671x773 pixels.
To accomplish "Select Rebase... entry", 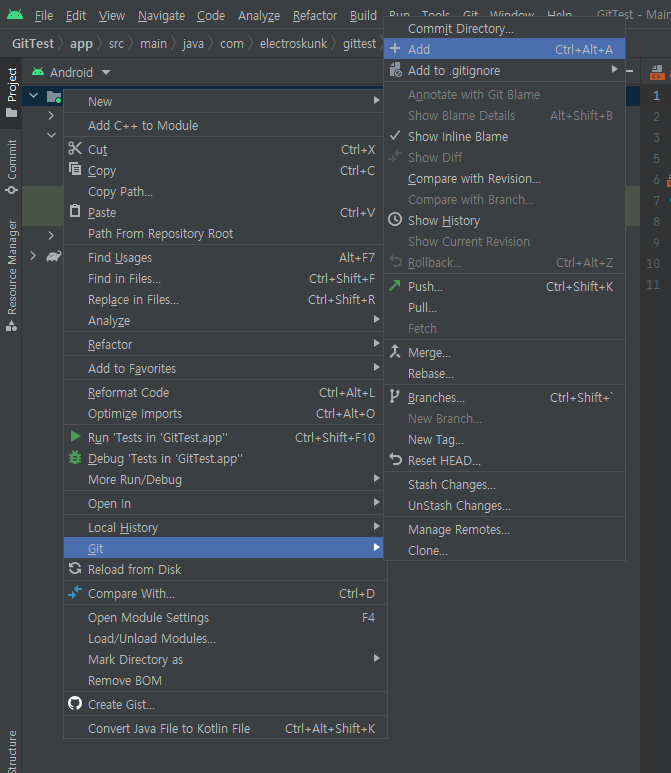I will [504, 373].
